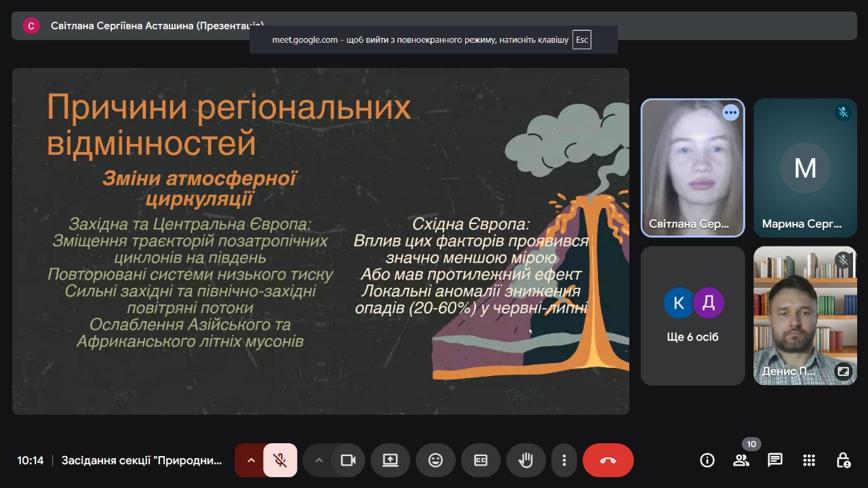Toggle captions off after enabling them
This screenshot has height=488, width=868.
click(481, 459)
